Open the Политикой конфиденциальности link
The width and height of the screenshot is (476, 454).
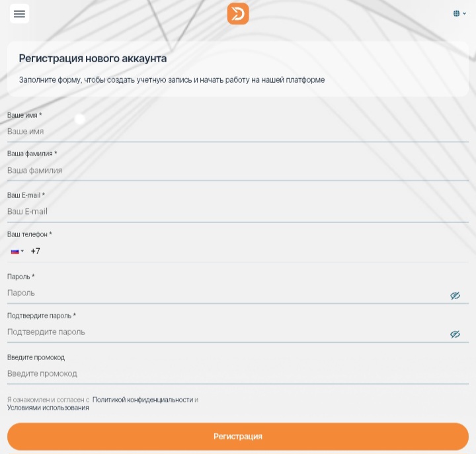coord(143,400)
